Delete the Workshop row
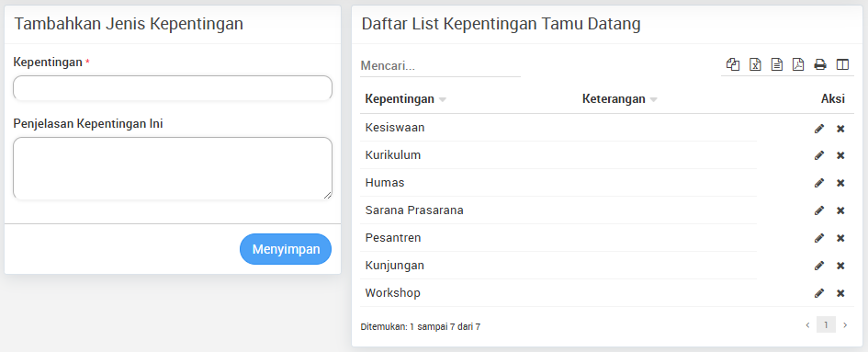 [840, 292]
